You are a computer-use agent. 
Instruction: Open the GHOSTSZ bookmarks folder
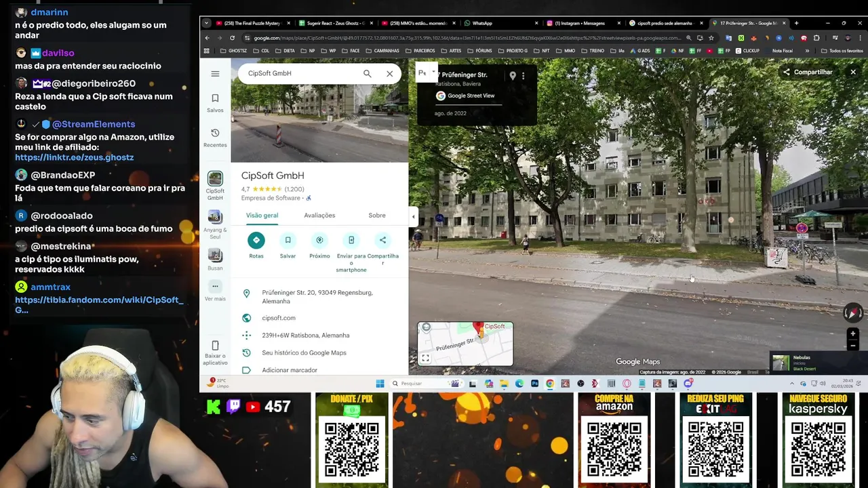click(233, 51)
